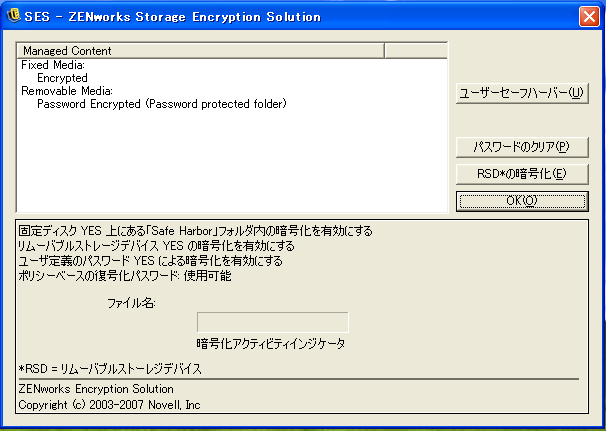Close the ZENworks Storage Encryption Solution dialog
606x431 pixels.
coord(588,16)
